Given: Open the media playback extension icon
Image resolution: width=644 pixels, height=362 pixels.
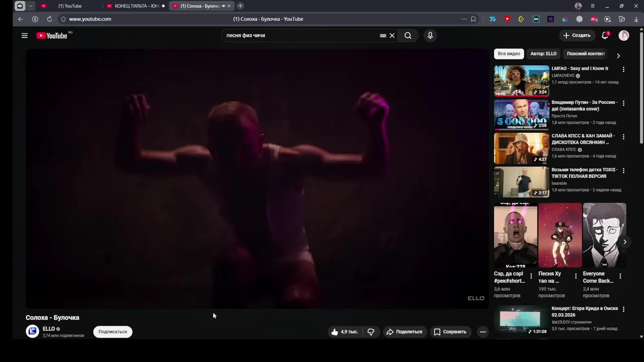Looking at the screenshot, I should click(607, 19).
